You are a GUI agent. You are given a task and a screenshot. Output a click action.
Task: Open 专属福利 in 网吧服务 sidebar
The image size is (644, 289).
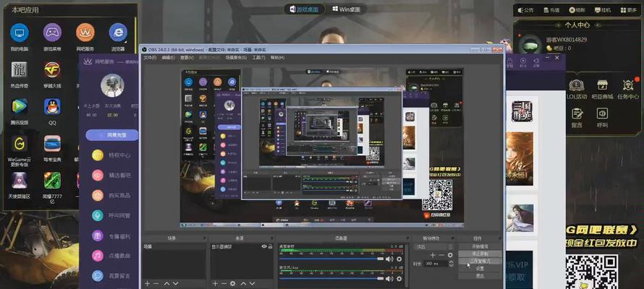[x=111, y=236]
